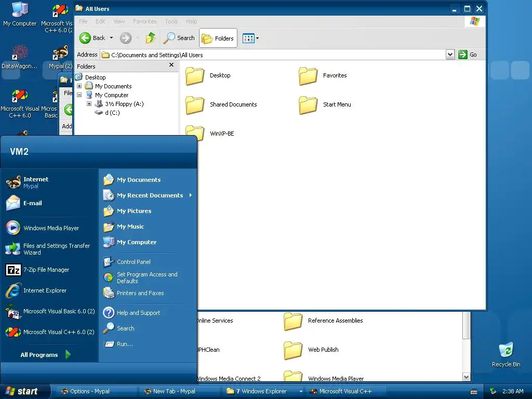This screenshot has height=399, width=532.
Task: Select DataWagon desktop shortcut
Action: point(19,57)
